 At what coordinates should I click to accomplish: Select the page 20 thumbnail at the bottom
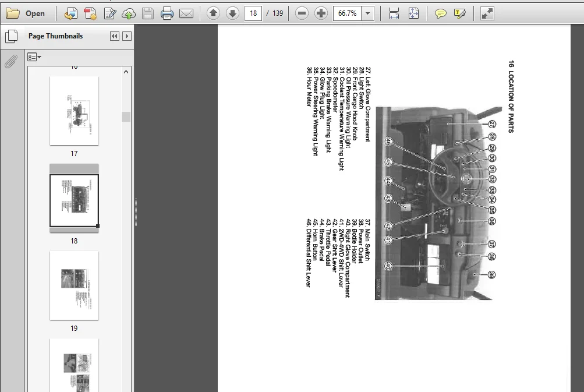74,365
